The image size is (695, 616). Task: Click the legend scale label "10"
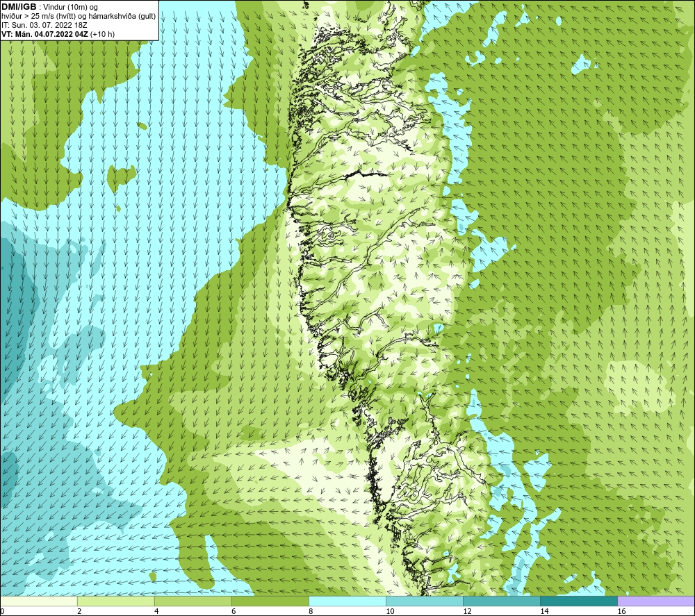(x=390, y=612)
